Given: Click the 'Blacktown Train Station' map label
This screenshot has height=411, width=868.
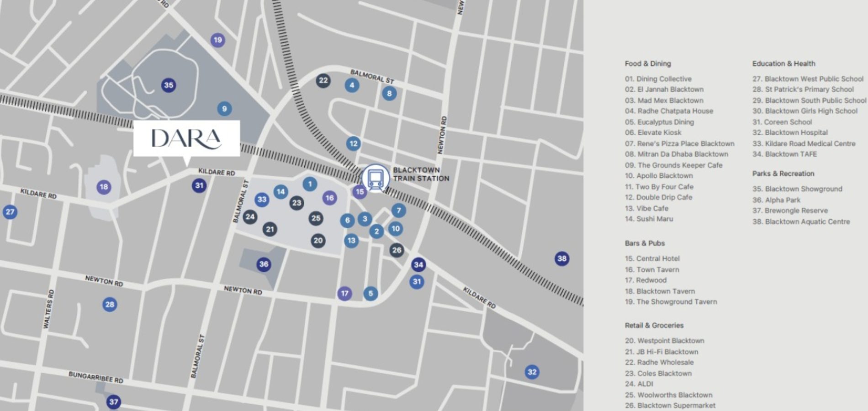Looking at the screenshot, I should coord(421,174).
